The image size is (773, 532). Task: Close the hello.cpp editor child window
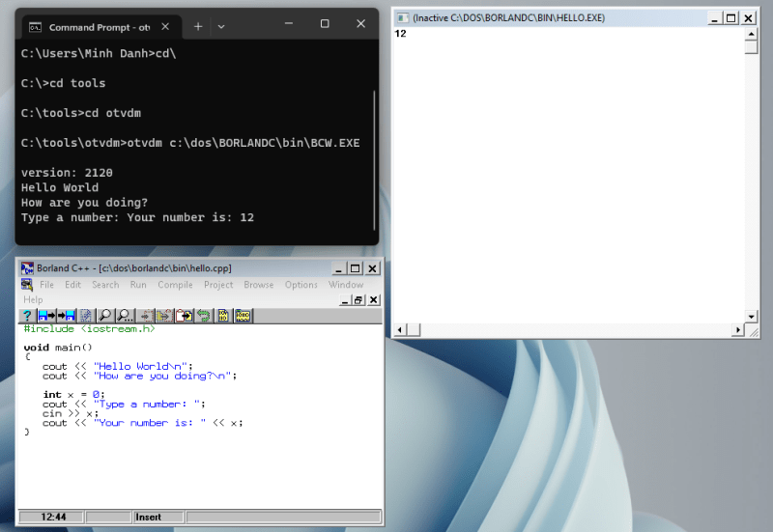[374, 300]
